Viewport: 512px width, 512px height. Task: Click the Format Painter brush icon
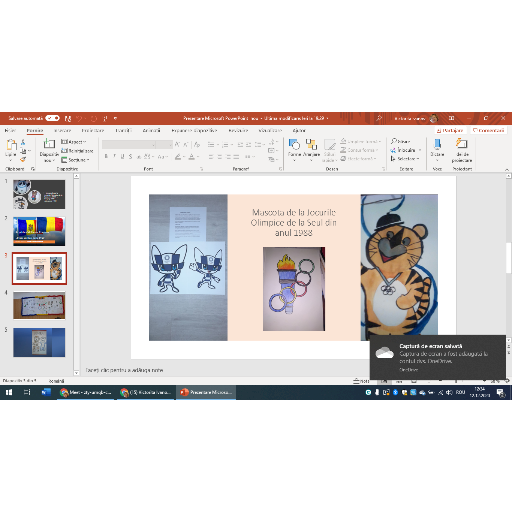click(23, 160)
